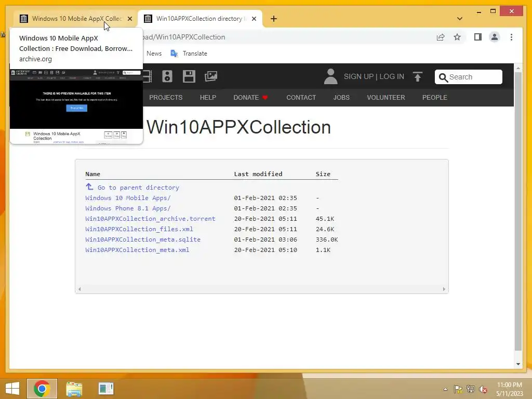This screenshot has width=532, height=399.
Task: Open the Windows Phone 8.1 Apps/ folder
Action: coord(128,208)
